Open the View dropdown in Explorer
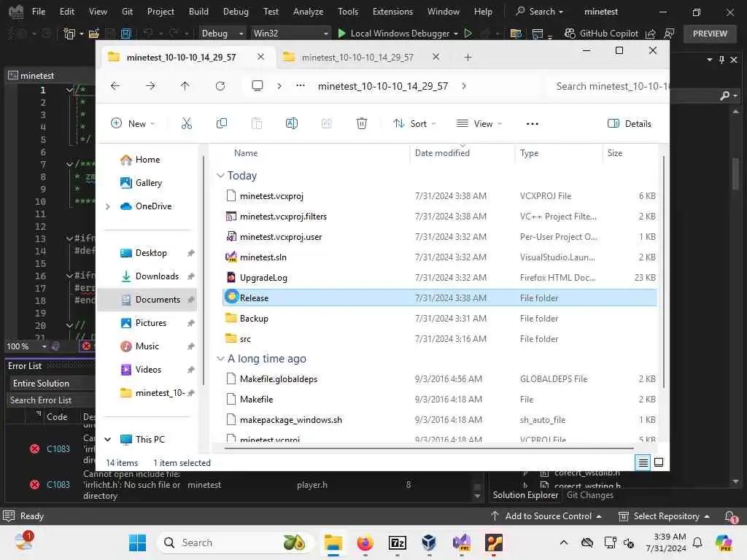 (x=479, y=124)
